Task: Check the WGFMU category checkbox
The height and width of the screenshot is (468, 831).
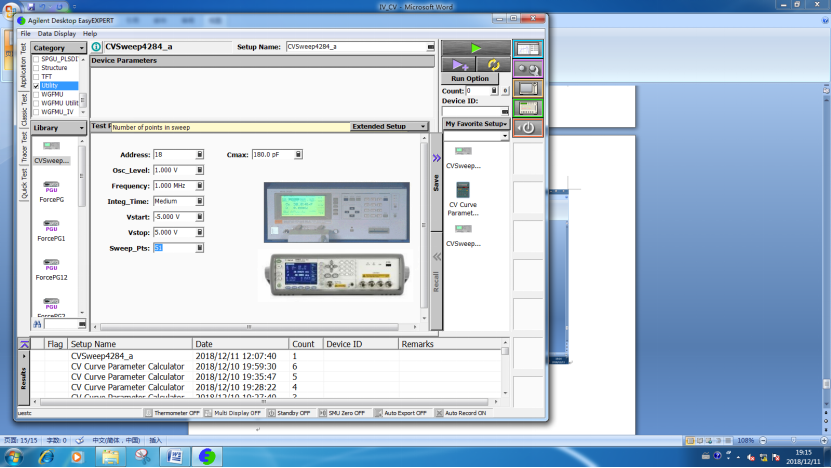Action: pyautogui.click(x=36, y=94)
